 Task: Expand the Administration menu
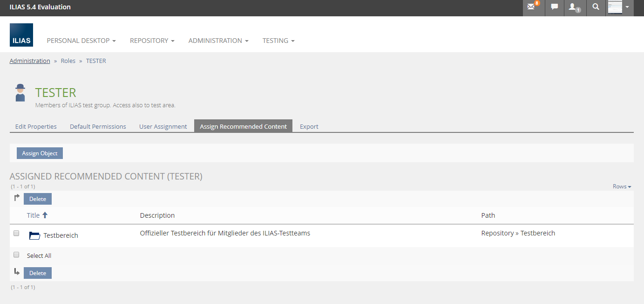click(218, 41)
